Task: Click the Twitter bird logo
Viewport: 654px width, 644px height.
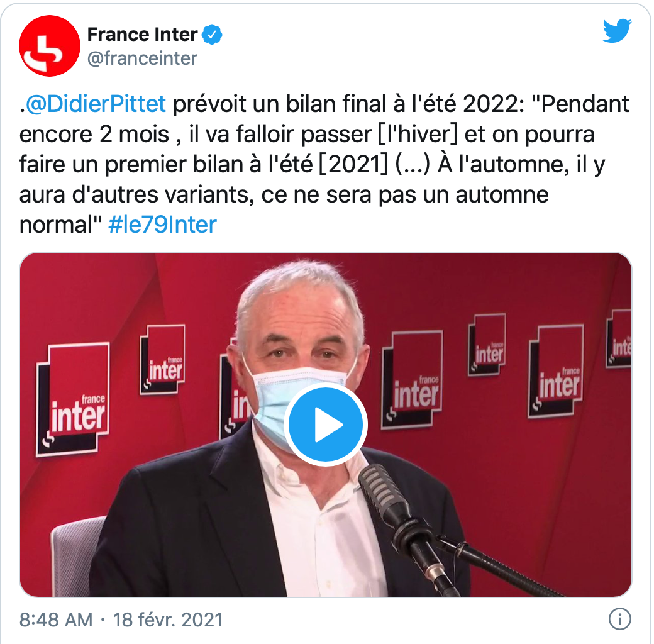Action: [x=617, y=30]
